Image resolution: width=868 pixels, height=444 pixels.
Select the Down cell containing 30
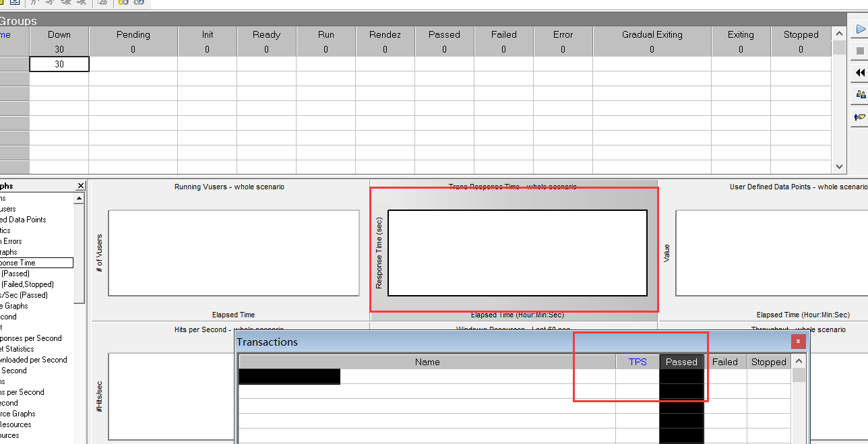pyautogui.click(x=59, y=64)
